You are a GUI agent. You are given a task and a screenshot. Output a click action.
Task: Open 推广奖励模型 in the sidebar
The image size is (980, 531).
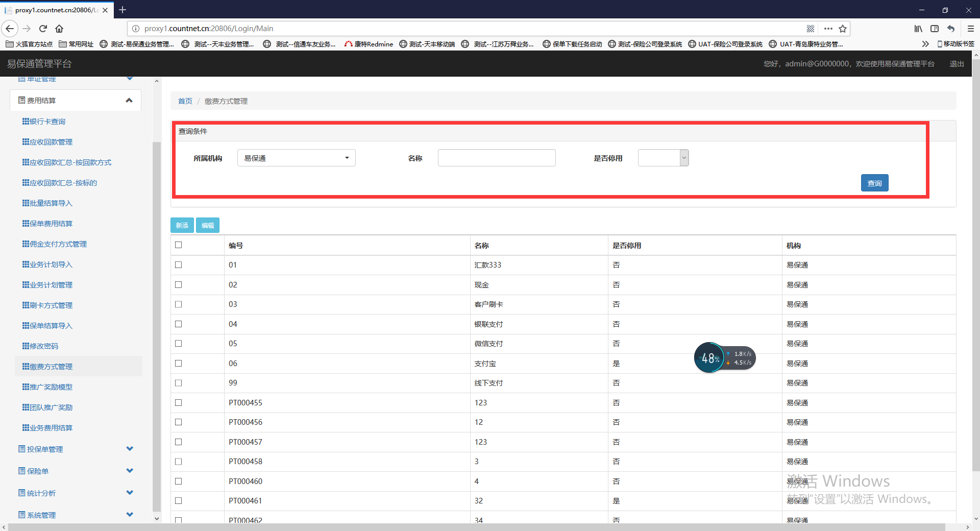[47, 387]
